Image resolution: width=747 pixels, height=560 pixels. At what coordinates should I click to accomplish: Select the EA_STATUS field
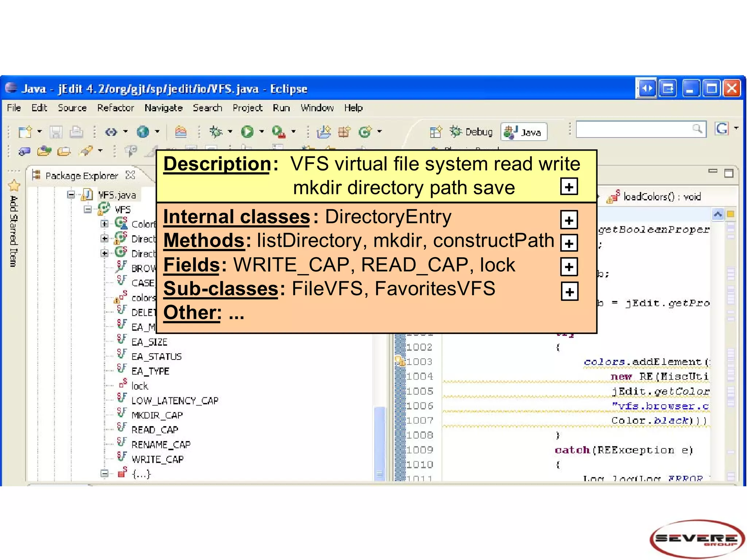156,357
